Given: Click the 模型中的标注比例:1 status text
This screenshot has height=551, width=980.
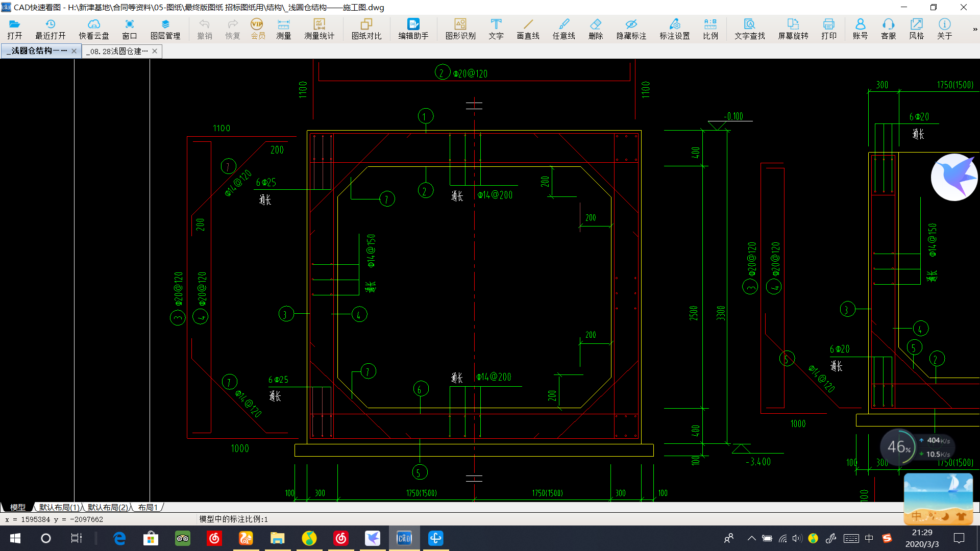Looking at the screenshot, I should pos(233,519).
